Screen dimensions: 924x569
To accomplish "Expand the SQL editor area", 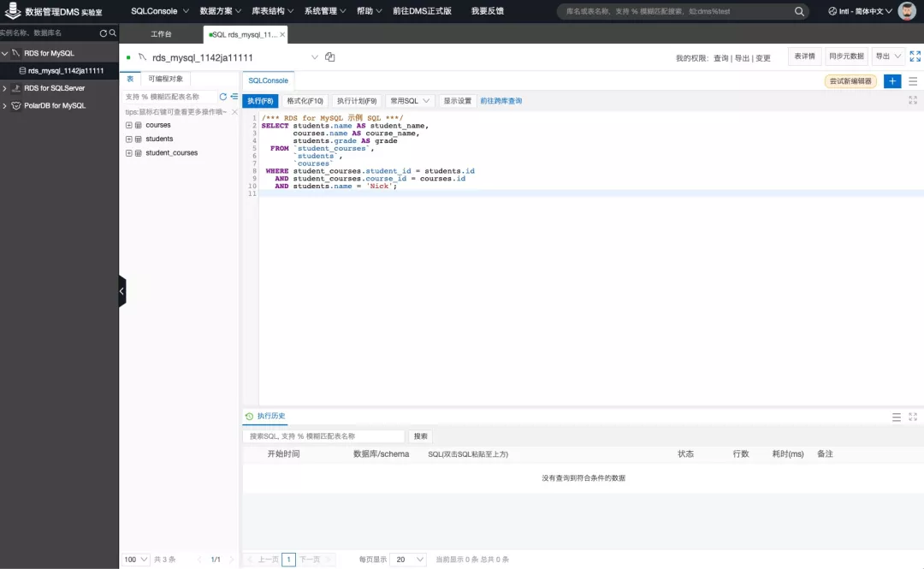I will pos(913,100).
